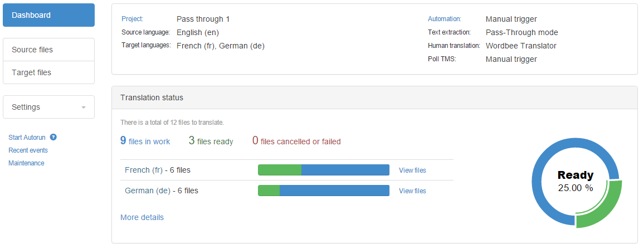Open Recent events link

tap(28, 150)
